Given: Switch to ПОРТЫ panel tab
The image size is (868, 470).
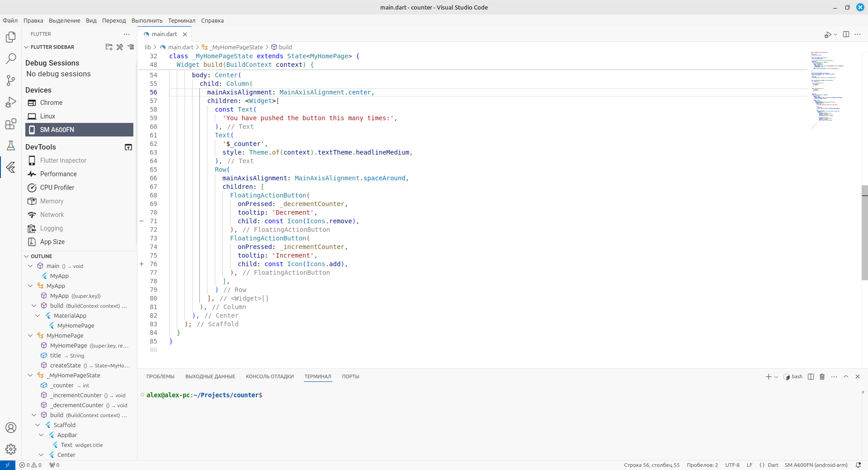Looking at the screenshot, I should click(350, 376).
